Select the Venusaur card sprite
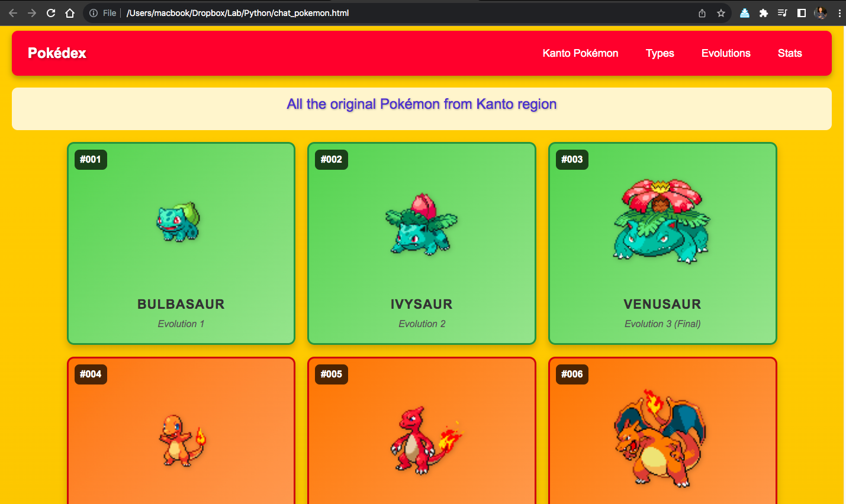 (662, 221)
